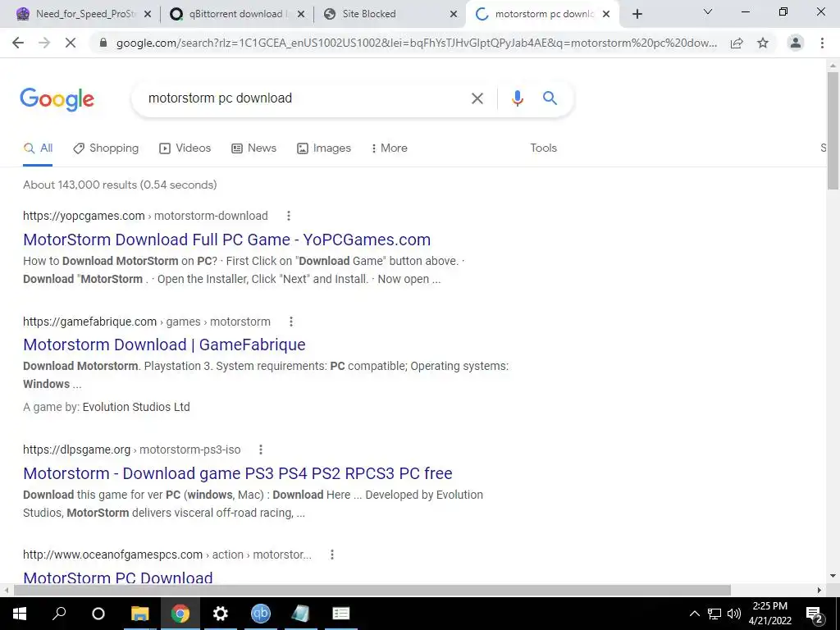Viewport: 840px width, 630px height.
Task: Click yopcgames.com result URL breadcrumb
Action: 145,216
